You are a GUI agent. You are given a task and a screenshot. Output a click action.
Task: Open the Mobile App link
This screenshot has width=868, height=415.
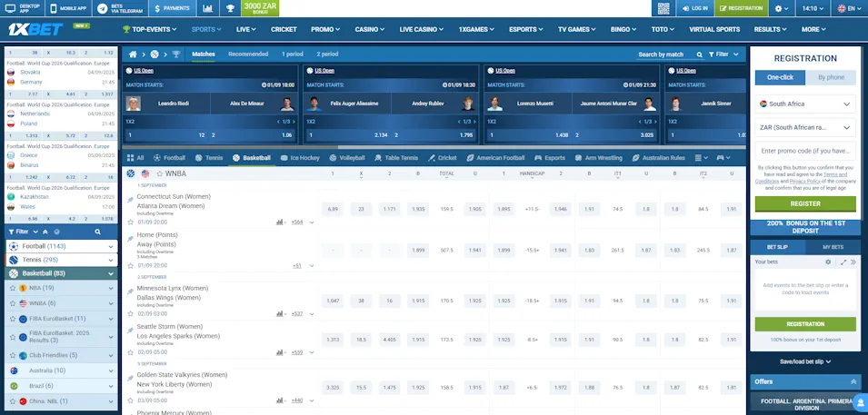tap(69, 8)
